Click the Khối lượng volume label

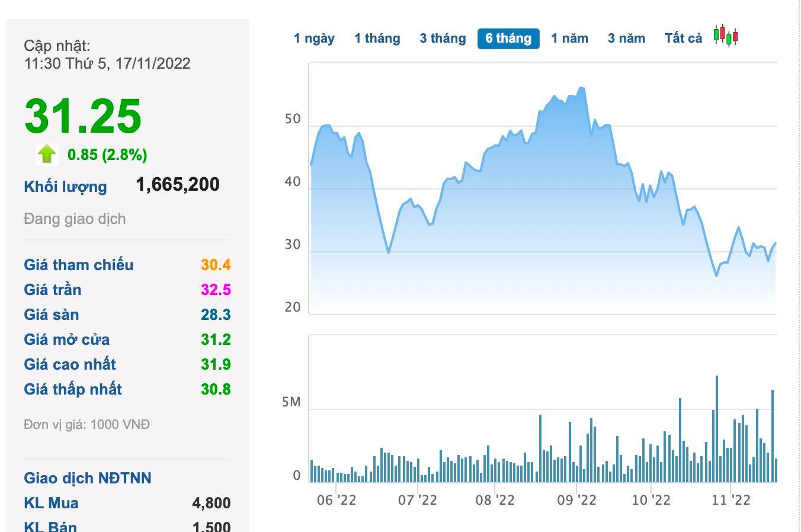click(x=65, y=187)
